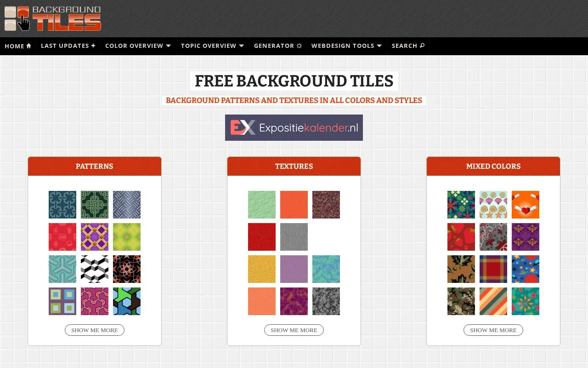Choose the salmon orange texture swatch

click(x=262, y=301)
